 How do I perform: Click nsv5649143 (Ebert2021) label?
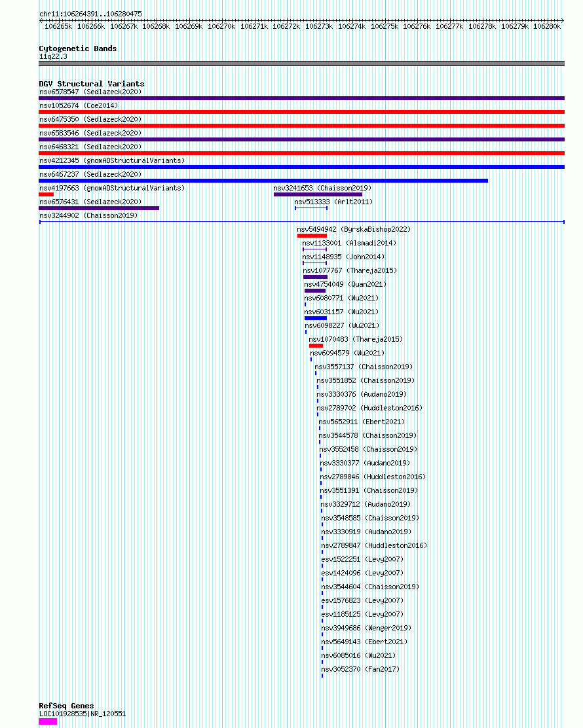365,642
